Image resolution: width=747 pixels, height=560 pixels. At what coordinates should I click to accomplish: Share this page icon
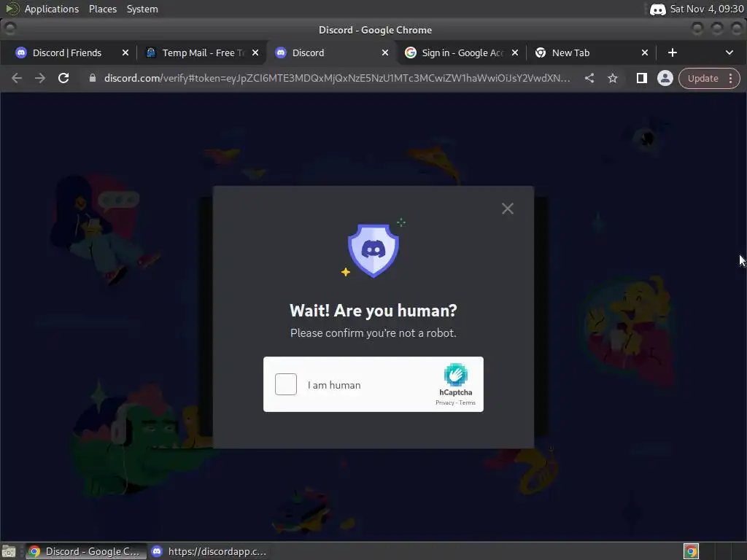pyautogui.click(x=589, y=78)
